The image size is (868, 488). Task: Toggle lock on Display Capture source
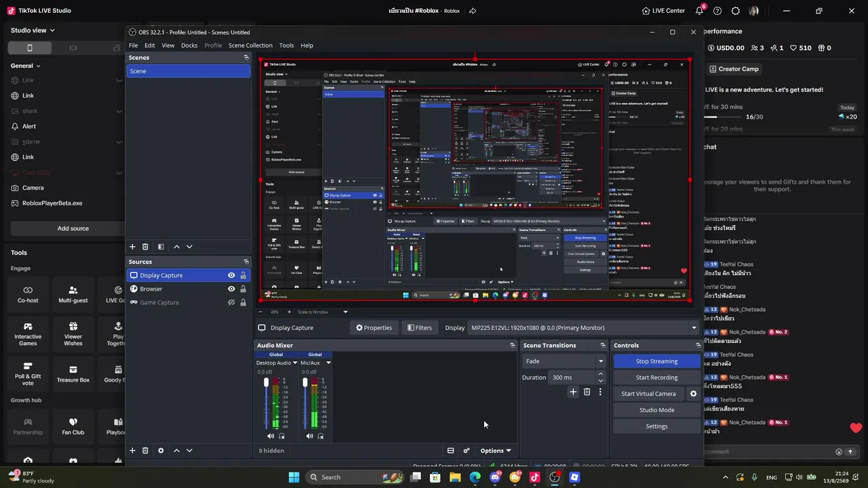[x=243, y=275]
